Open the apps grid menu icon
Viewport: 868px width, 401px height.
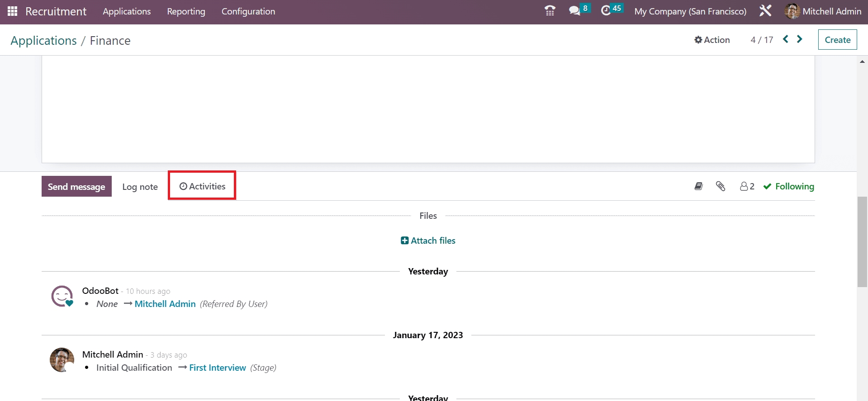coord(12,11)
